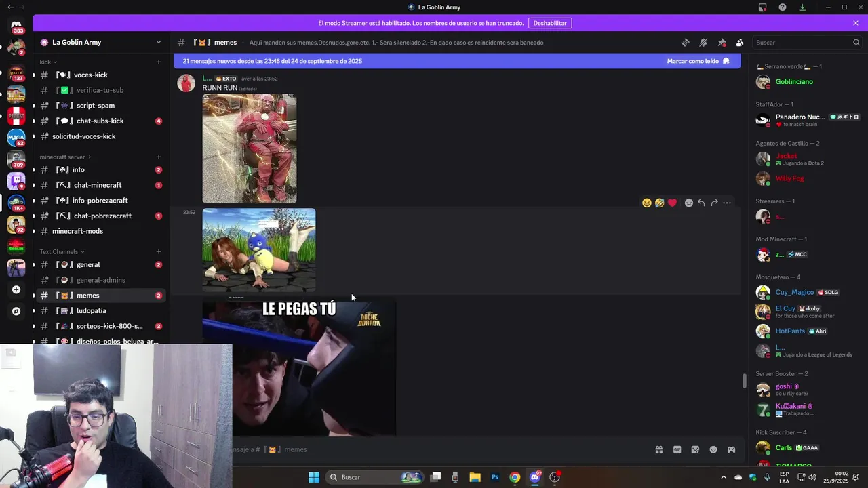Open Discord inbox icon in title bar
The width and height of the screenshot is (868, 488).
click(763, 7)
